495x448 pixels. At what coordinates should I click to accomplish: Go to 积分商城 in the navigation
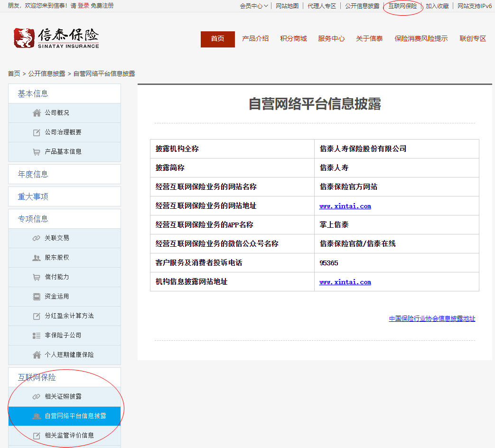(293, 39)
